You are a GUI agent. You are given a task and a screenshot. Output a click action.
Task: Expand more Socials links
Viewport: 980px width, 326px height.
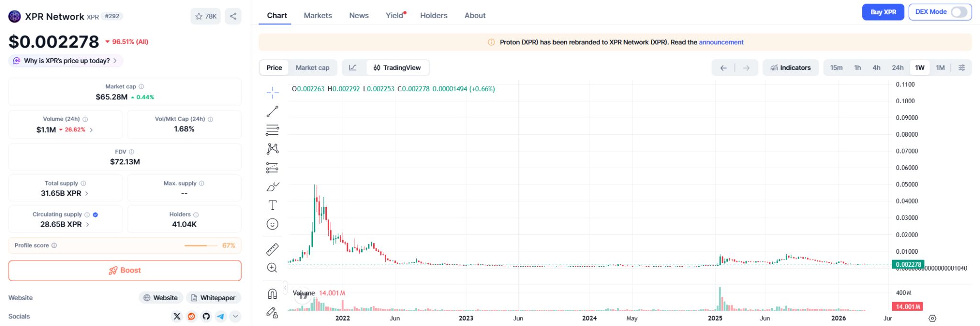click(235, 316)
